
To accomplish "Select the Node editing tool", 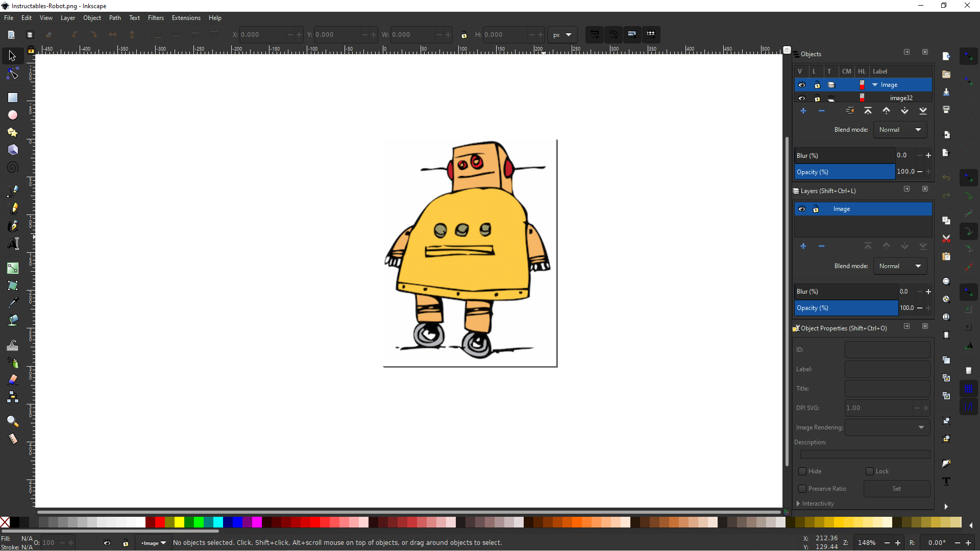I will pyautogui.click(x=12, y=73).
